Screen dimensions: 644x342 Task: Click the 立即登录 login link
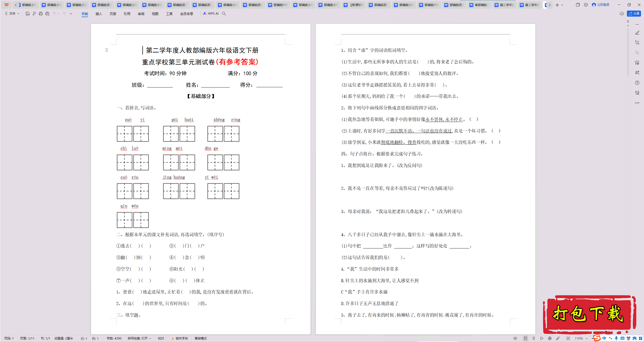(601, 5)
